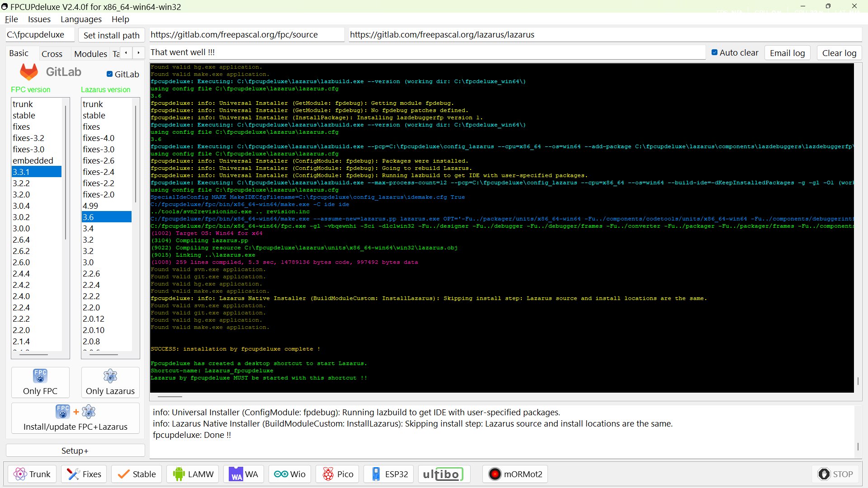Click the Clear log button
This screenshot has width=868, height=488.
[839, 53]
